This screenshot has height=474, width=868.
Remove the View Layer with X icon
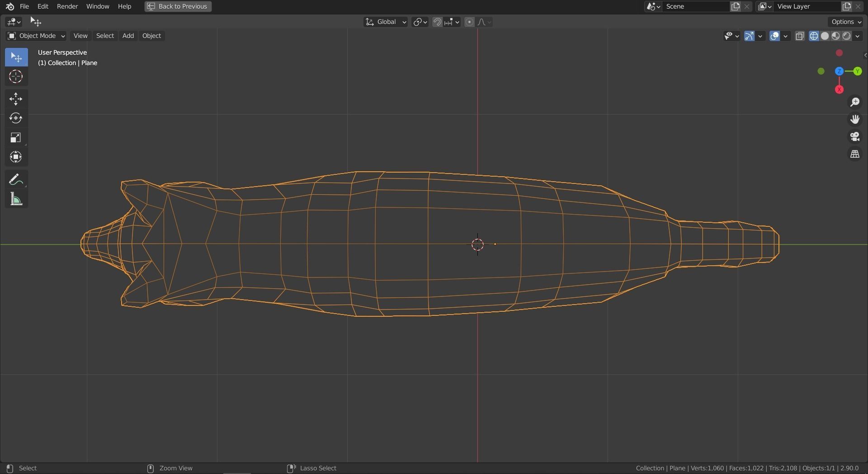[x=858, y=6]
